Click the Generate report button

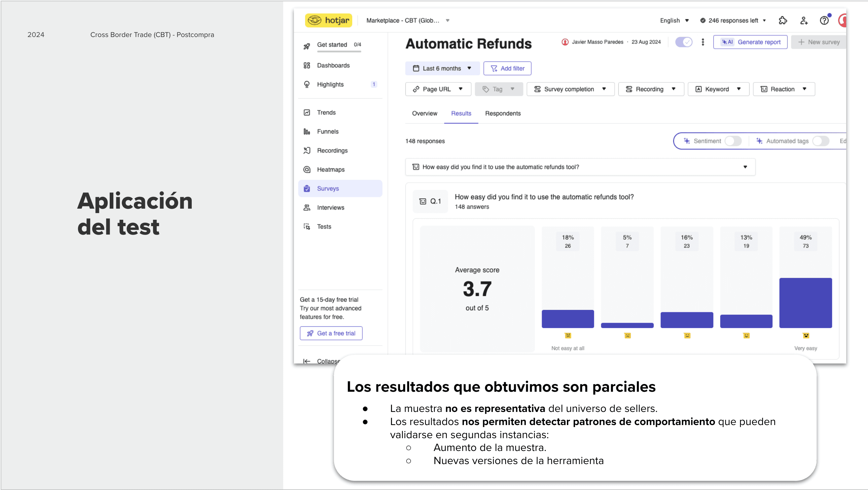point(750,42)
